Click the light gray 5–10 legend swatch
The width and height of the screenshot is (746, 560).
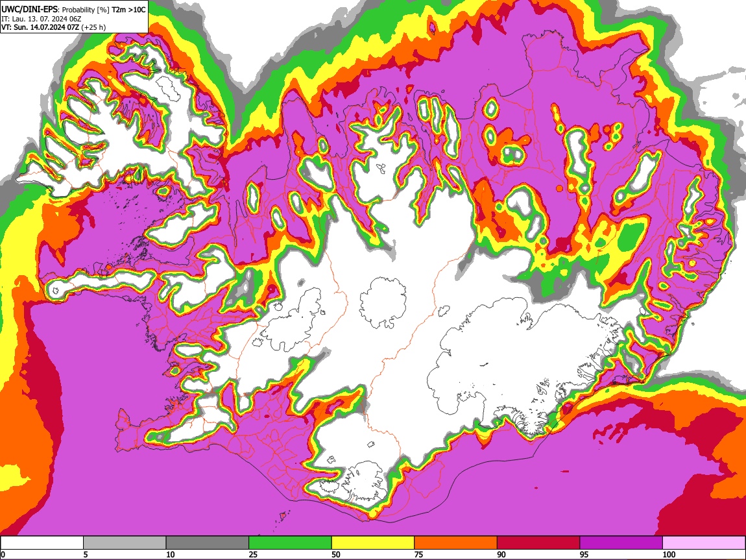[125, 543]
